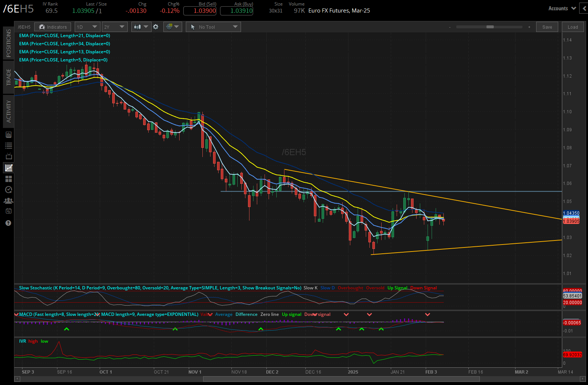588x385 pixels.
Task: Click the Chg% value -0.12%
Action: (170, 11)
